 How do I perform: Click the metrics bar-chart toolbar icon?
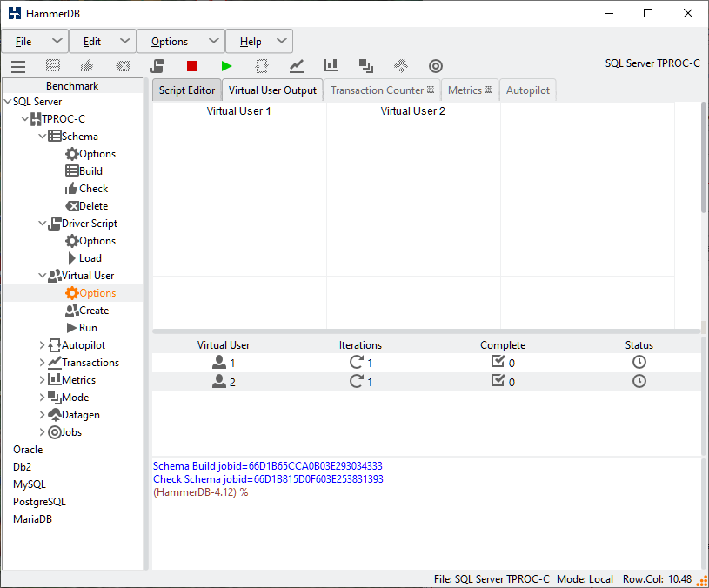[x=331, y=65]
